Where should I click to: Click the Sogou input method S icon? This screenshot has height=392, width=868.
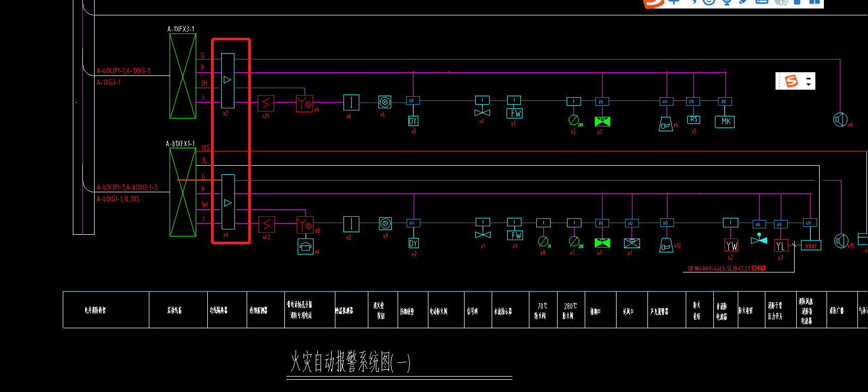coord(791,81)
